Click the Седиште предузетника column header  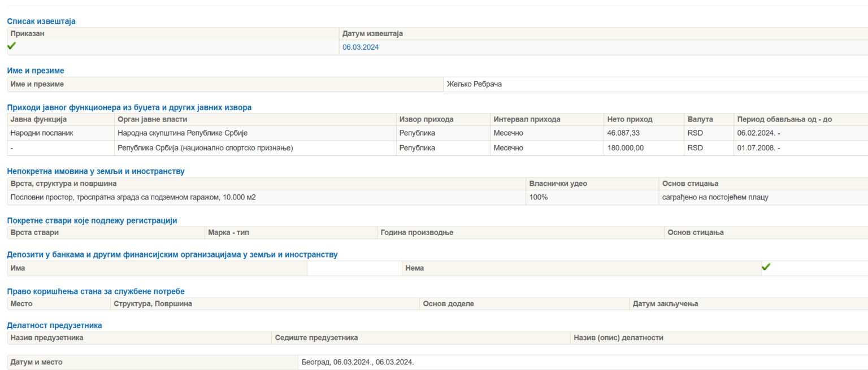pos(316,338)
